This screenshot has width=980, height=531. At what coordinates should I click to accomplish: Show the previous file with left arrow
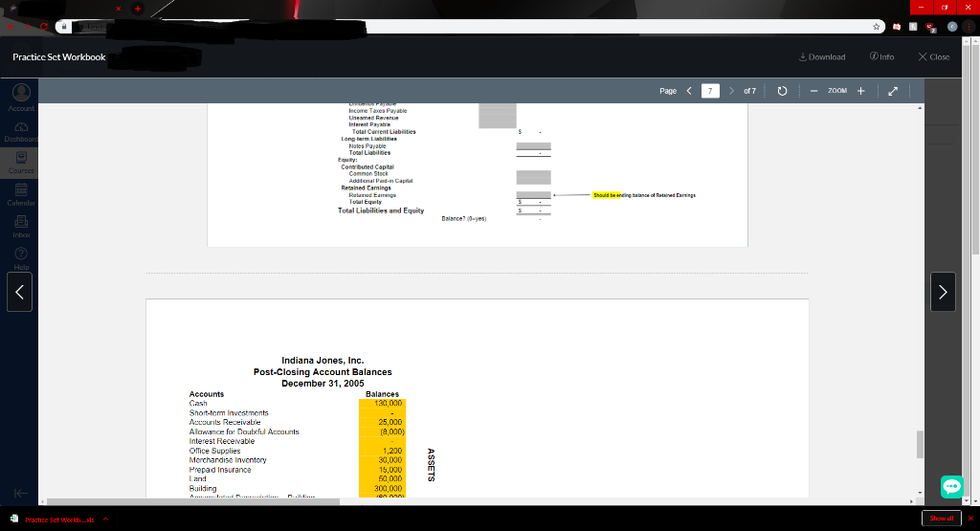(x=19, y=292)
